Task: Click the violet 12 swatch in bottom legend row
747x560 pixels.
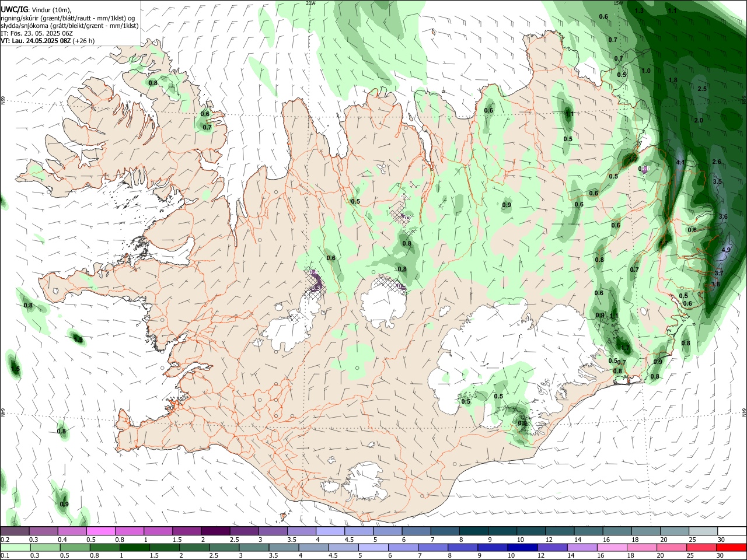Action: point(553,547)
